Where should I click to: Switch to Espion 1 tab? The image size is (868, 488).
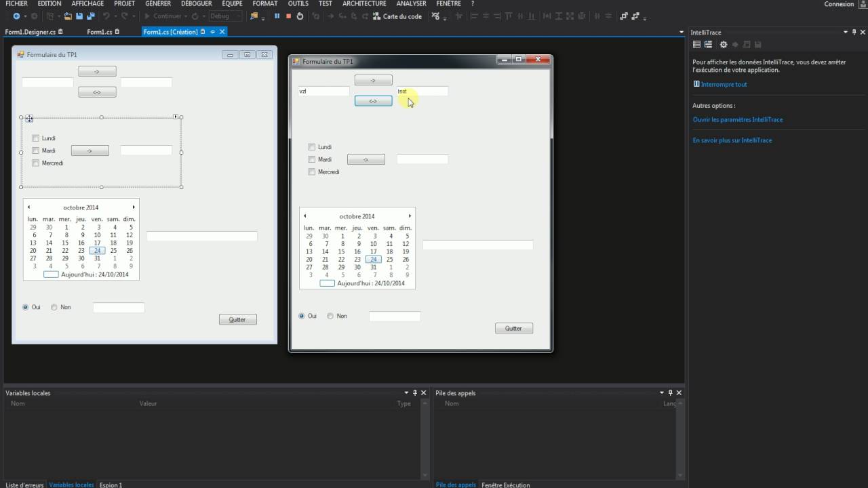point(111,485)
